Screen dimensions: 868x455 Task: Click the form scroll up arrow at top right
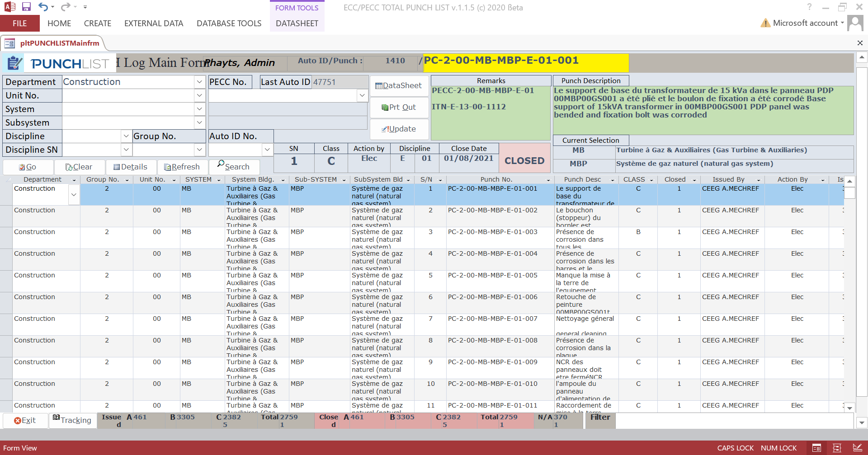coord(862,57)
